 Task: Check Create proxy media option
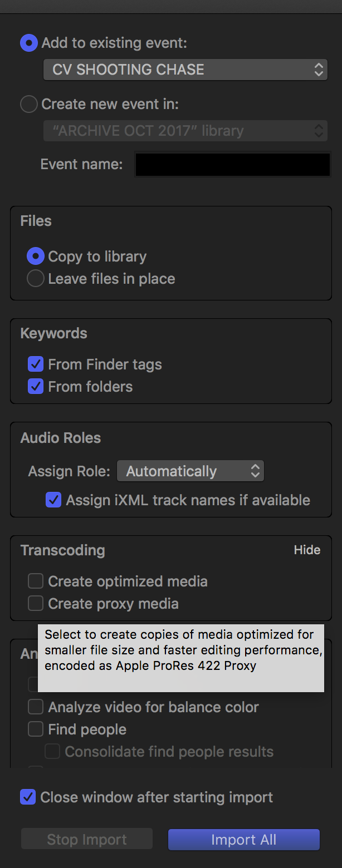(x=36, y=604)
